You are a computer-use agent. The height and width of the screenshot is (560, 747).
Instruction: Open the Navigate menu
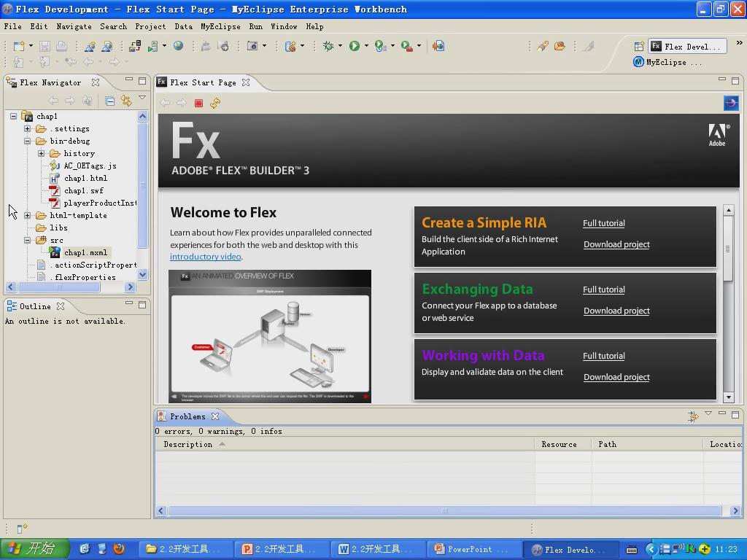click(74, 27)
